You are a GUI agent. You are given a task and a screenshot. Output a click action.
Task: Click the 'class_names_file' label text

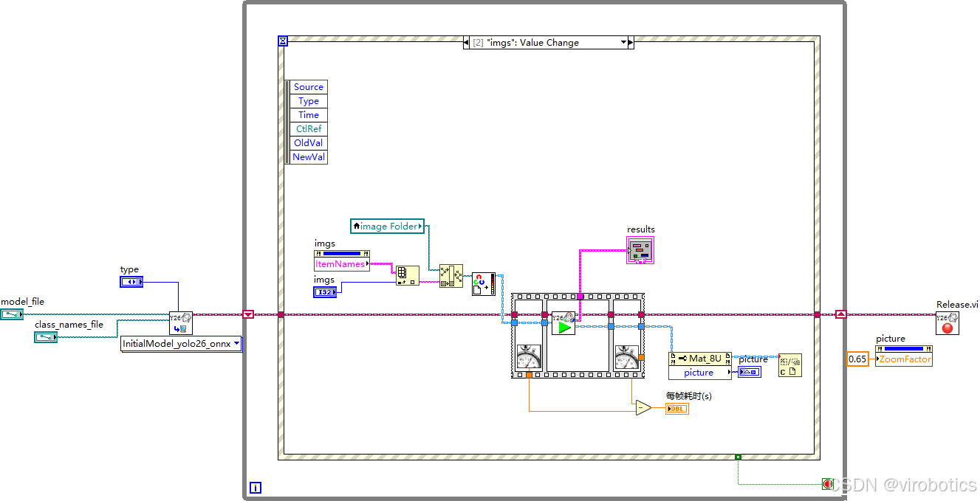(x=69, y=325)
